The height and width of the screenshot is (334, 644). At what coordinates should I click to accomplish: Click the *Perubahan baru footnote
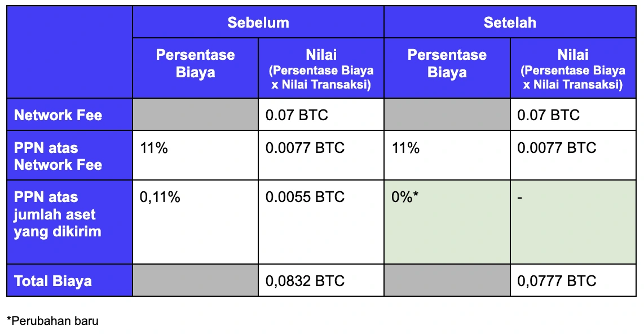click(52, 321)
